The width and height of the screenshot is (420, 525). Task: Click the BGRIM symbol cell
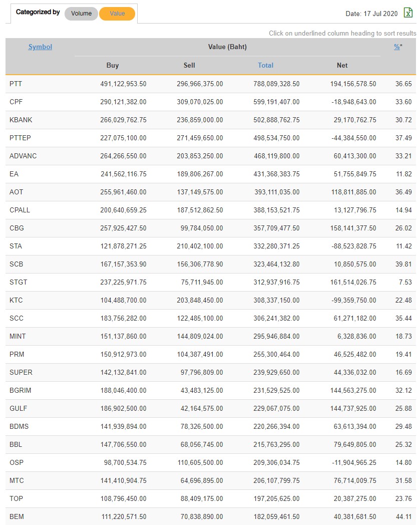click(20, 390)
